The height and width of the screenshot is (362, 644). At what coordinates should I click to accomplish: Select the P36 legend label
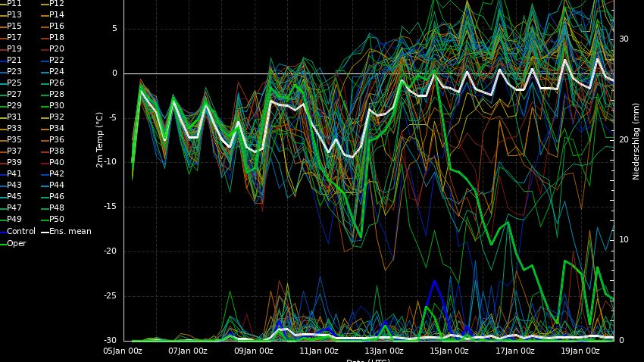point(57,139)
